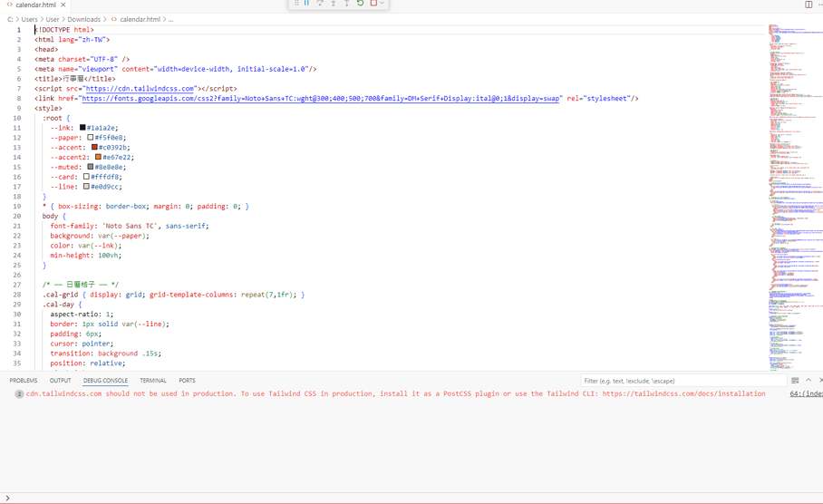The width and height of the screenshot is (823, 504).
Task: Restart the debugger with the green icon
Action: click(360, 4)
